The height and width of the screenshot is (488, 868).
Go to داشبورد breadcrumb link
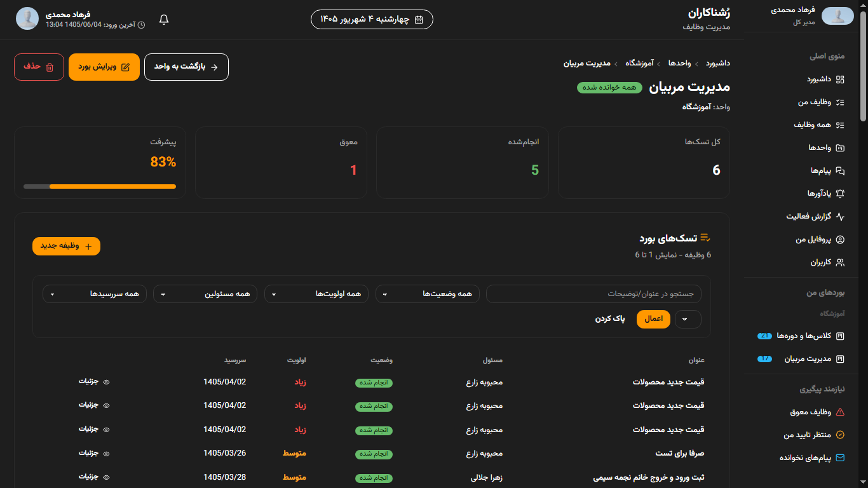718,64
